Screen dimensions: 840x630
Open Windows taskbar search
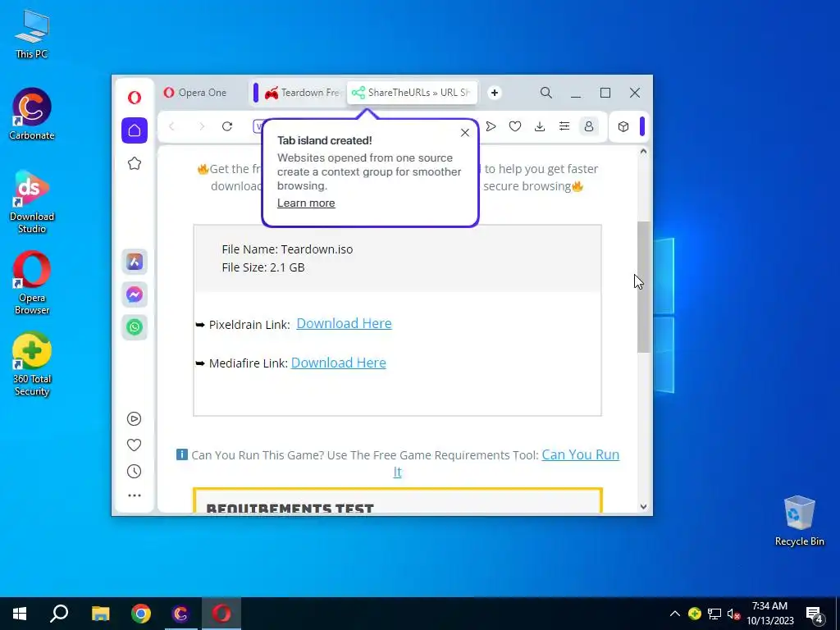59,614
